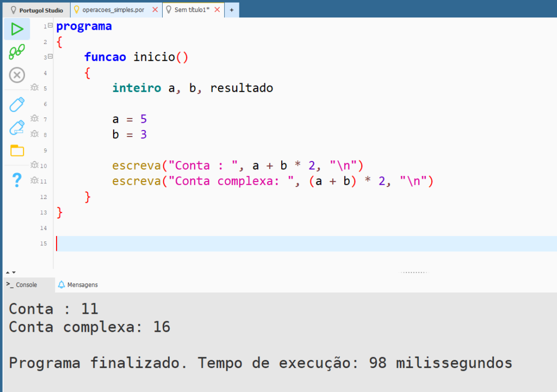Image resolution: width=557 pixels, height=392 pixels.
Task: Stop execution with the gray X icon
Action: tap(17, 75)
